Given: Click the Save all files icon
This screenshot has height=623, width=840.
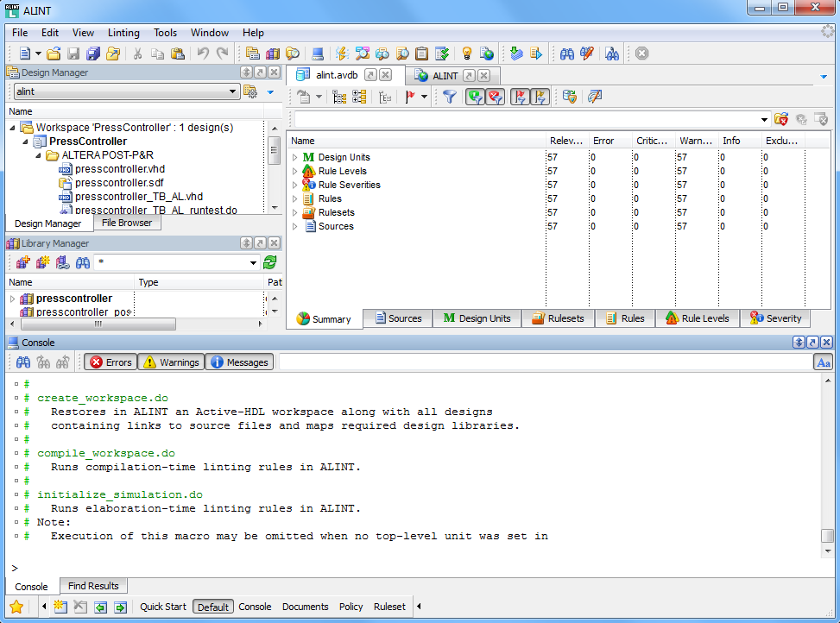Looking at the screenshot, I should click(x=93, y=53).
